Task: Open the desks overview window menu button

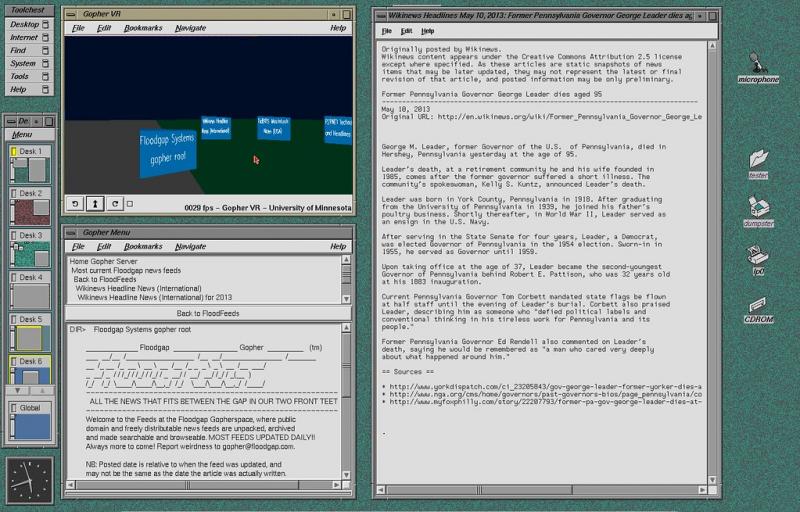Action: (11, 121)
